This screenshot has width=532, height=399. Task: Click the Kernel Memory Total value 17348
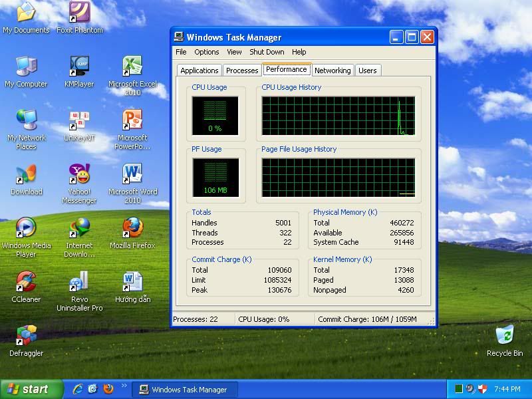[x=404, y=270]
